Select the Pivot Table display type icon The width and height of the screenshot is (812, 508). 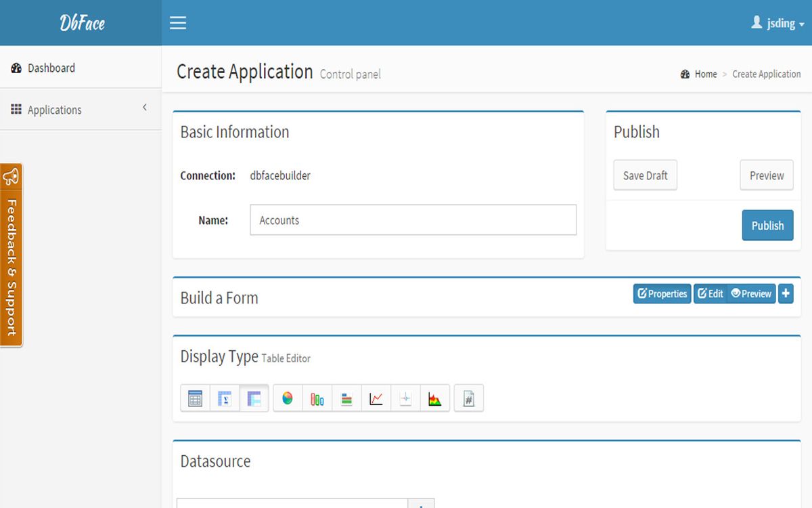tap(225, 398)
